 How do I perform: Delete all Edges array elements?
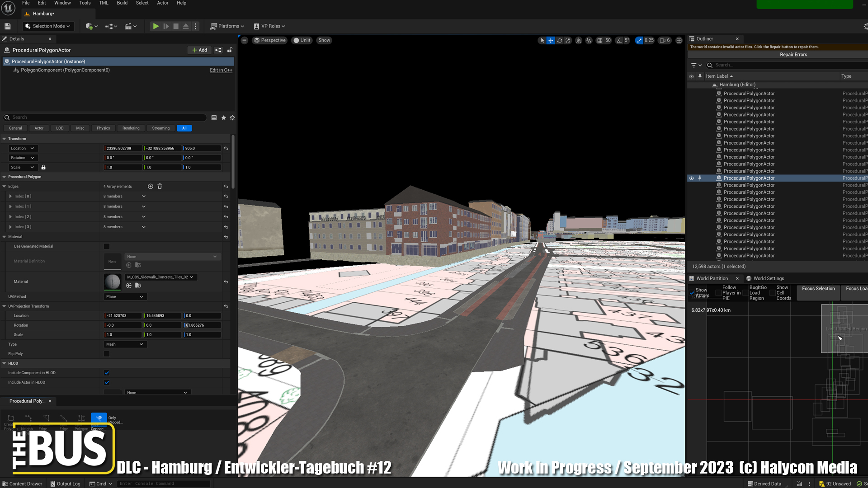[x=160, y=186]
